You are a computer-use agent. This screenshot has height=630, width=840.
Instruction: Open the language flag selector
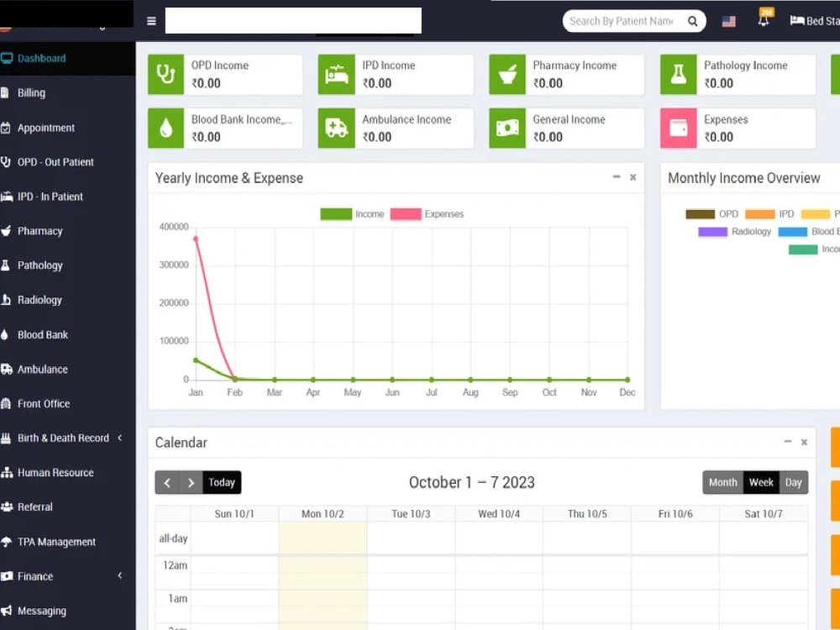pyautogui.click(x=728, y=22)
